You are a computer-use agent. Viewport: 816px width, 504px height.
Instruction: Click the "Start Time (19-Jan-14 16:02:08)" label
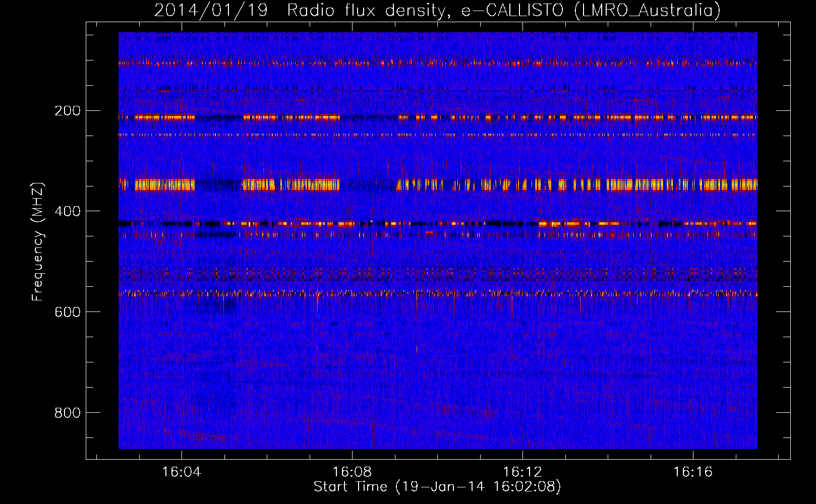point(437,487)
